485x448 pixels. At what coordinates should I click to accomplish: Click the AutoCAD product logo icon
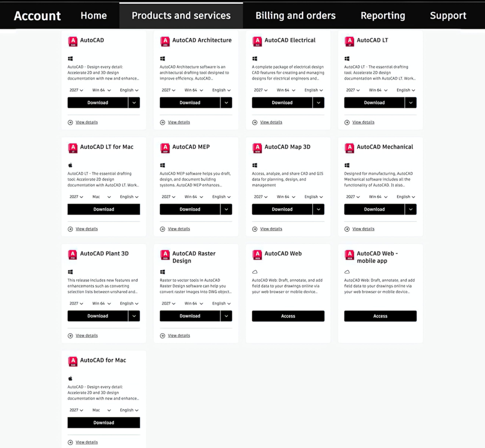[73, 41]
